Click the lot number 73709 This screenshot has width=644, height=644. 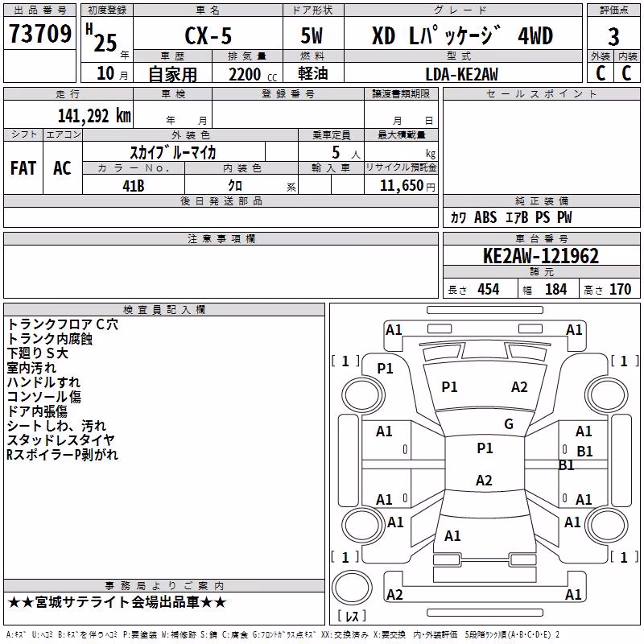(x=39, y=34)
